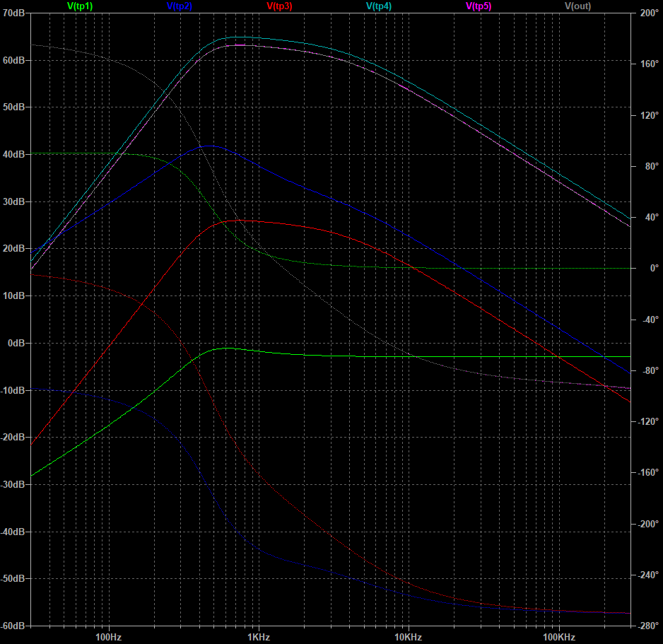Click the 0dB tick label on magnitude axis
Viewport: 663px width, 644px height.
click(17, 343)
